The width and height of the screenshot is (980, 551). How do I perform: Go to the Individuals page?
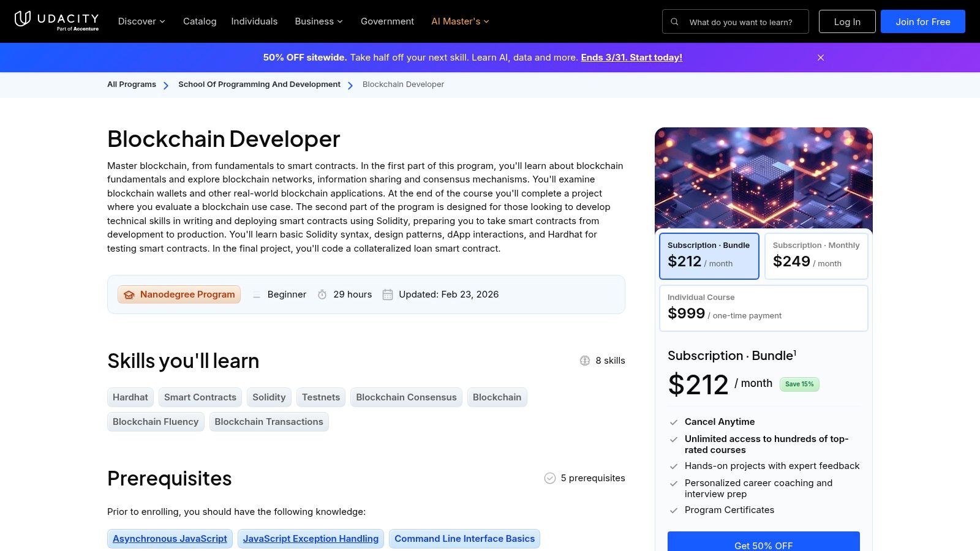254,21
